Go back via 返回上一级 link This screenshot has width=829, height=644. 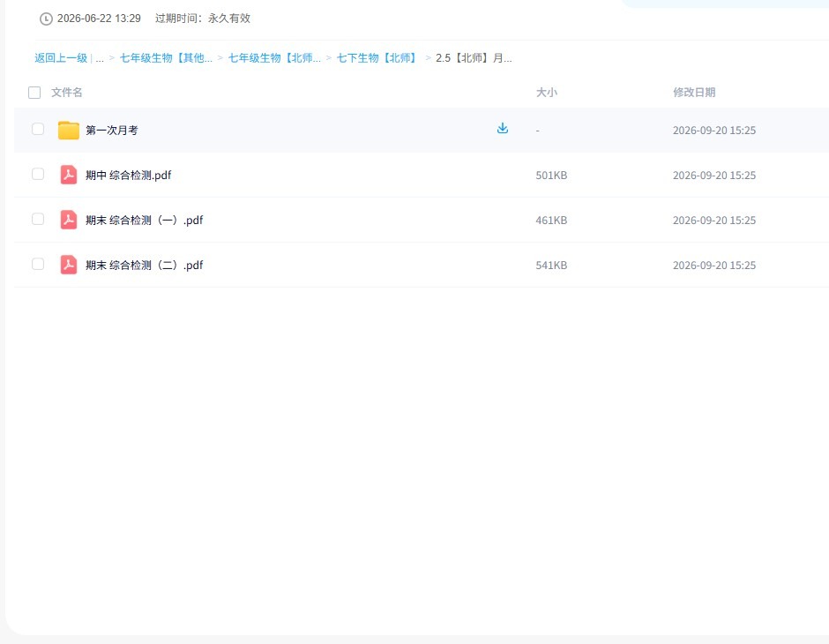point(61,58)
